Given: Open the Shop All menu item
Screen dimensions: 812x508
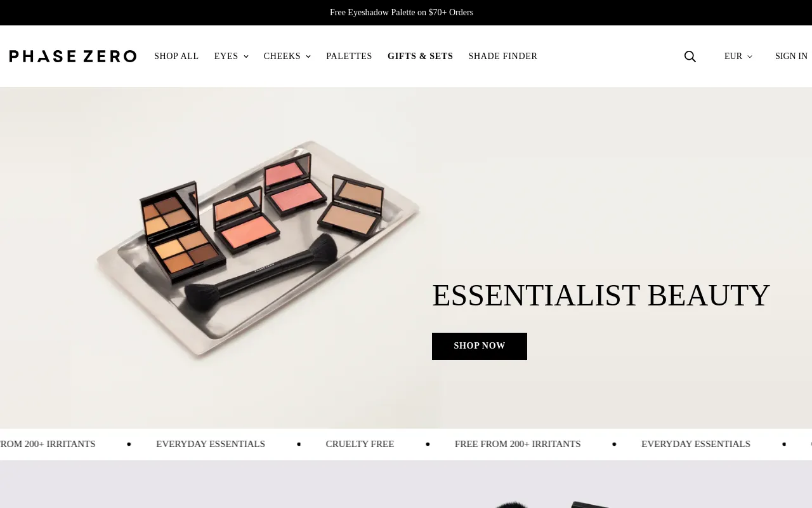Looking at the screenshot, I should coord(176,57).
